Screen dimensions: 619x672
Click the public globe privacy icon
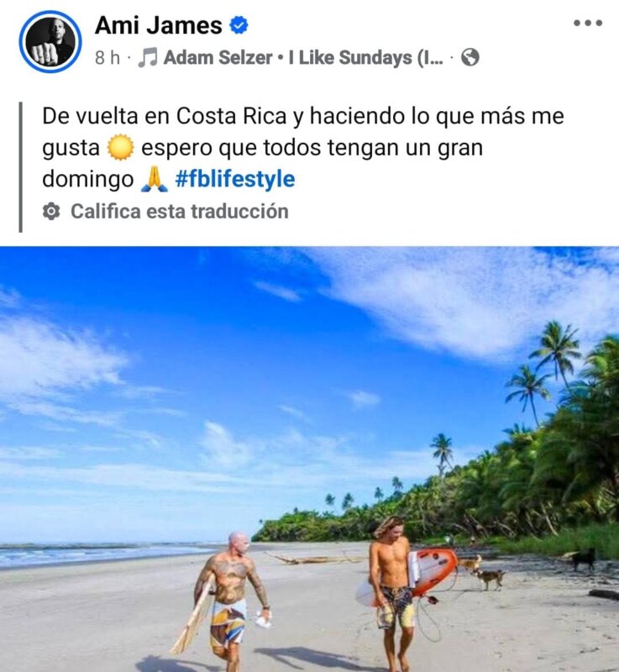(470, 57)
